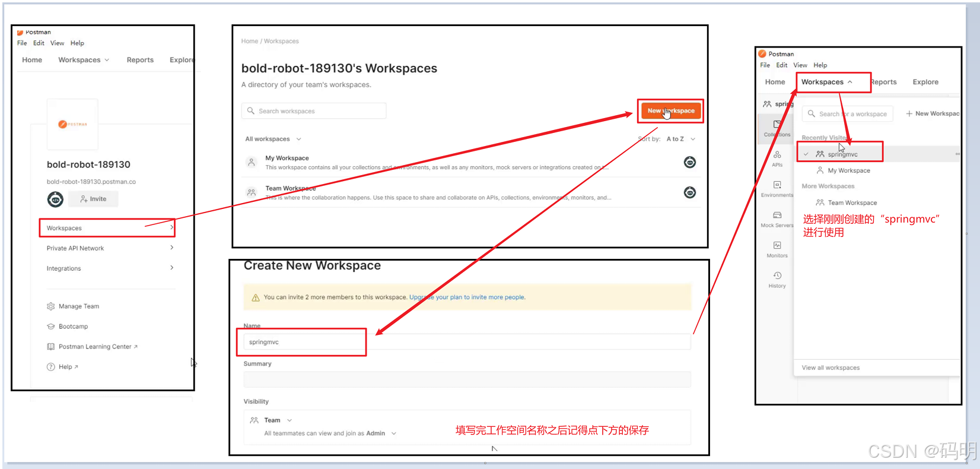Click the robot avatar beside Invite
Screen dimensions: 980x469
coord(55,199)
